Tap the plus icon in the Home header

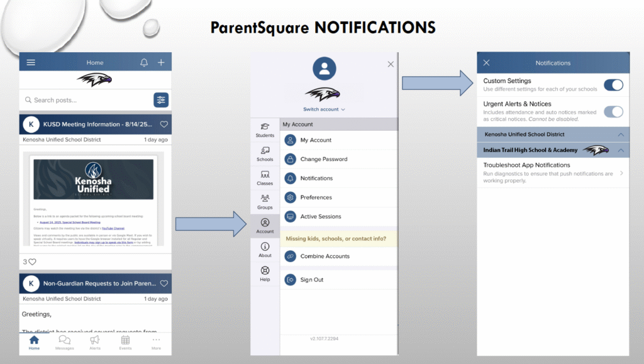click(161, 62)
